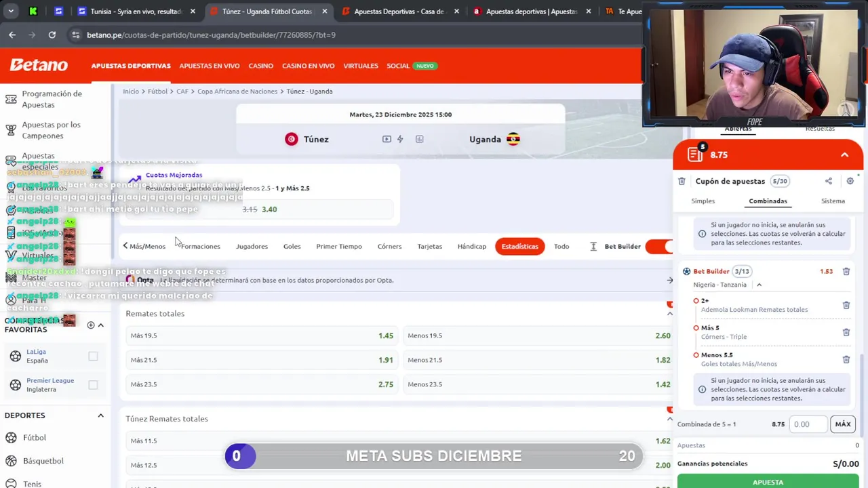Clear the betslip with the trash icon beside Cupón
Image resolution: width=868 pixels, height=488 pixels.
[x=682, y=181]
